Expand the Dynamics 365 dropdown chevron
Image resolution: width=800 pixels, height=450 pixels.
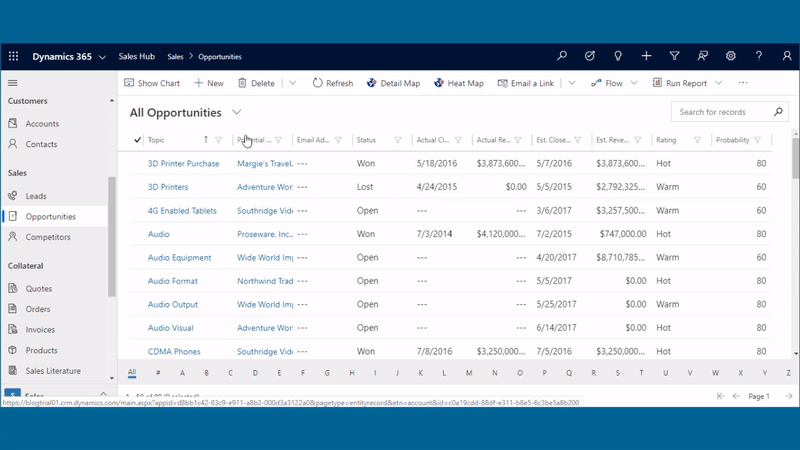click(x=102, y=57)
